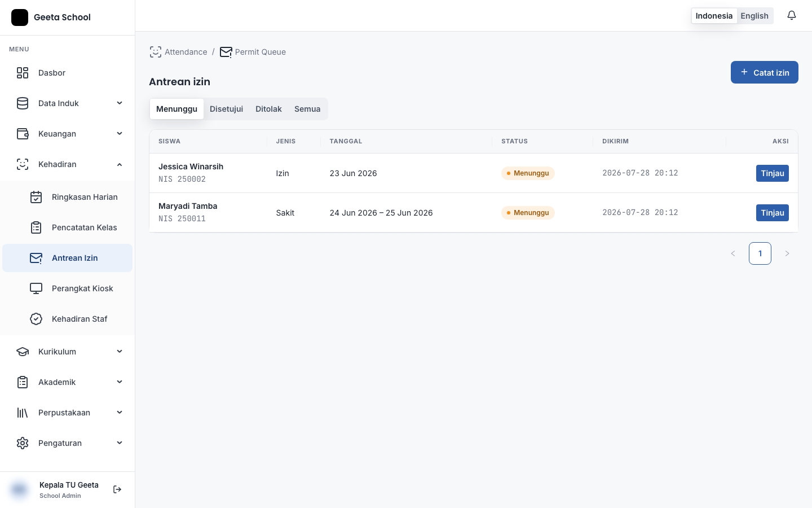The image size is (812, 508).
Task: Click the Kepala TU Geeta user avatar
Action: click(20, 489)
